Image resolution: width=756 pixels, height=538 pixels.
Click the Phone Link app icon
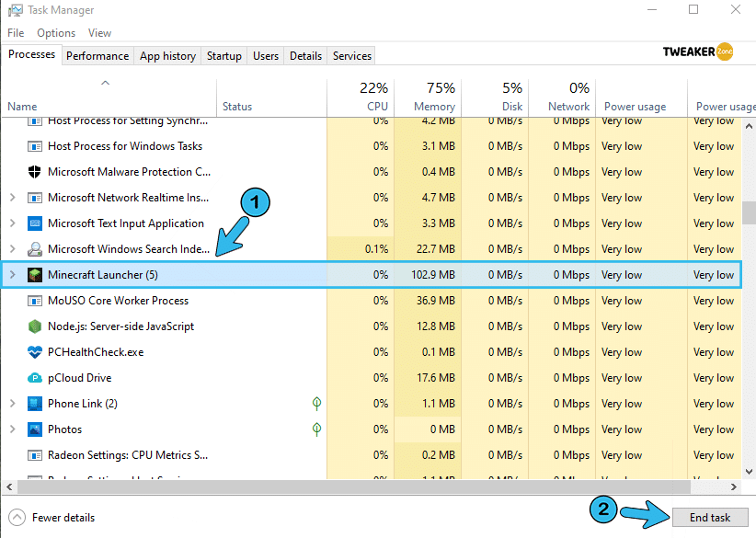coord(35,404)
